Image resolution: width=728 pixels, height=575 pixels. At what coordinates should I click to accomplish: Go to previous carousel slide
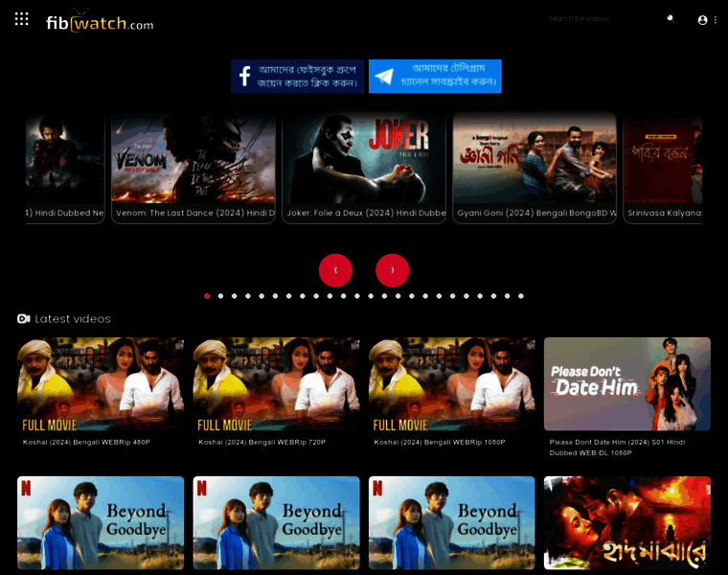coord(335,270)
